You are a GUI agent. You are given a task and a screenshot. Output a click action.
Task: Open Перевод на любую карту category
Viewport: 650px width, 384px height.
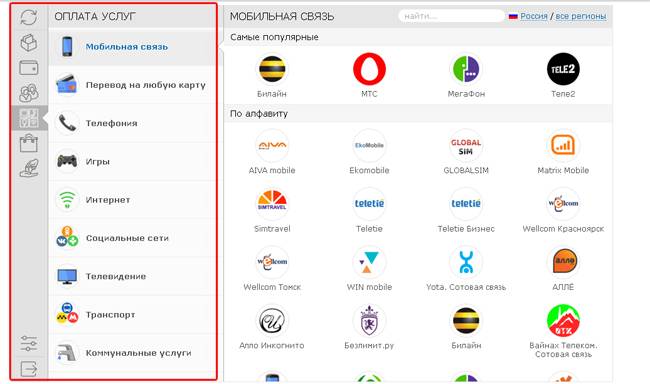pos(132,85)
